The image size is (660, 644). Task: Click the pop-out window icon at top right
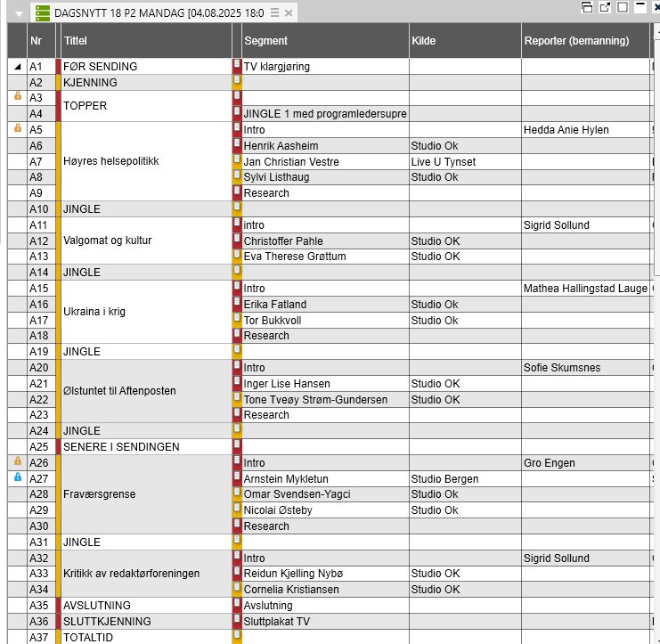(x=605, y=7)
